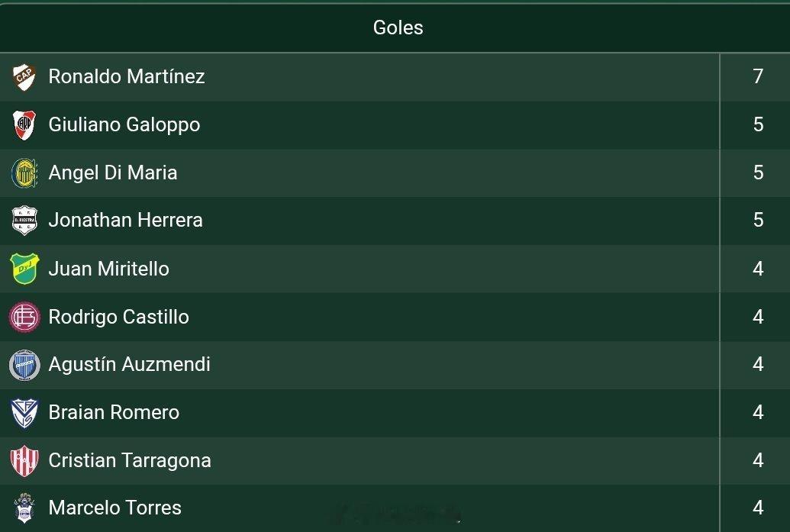This screenshot has width=790, height=532.
Task: Open Ronaldo Martínez player link
Action: (127, 76)
